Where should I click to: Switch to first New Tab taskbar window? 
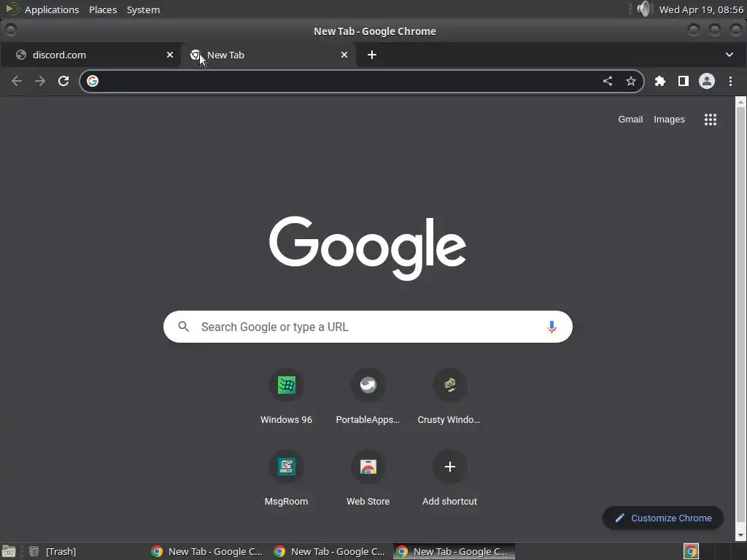(x=208, y=551)
